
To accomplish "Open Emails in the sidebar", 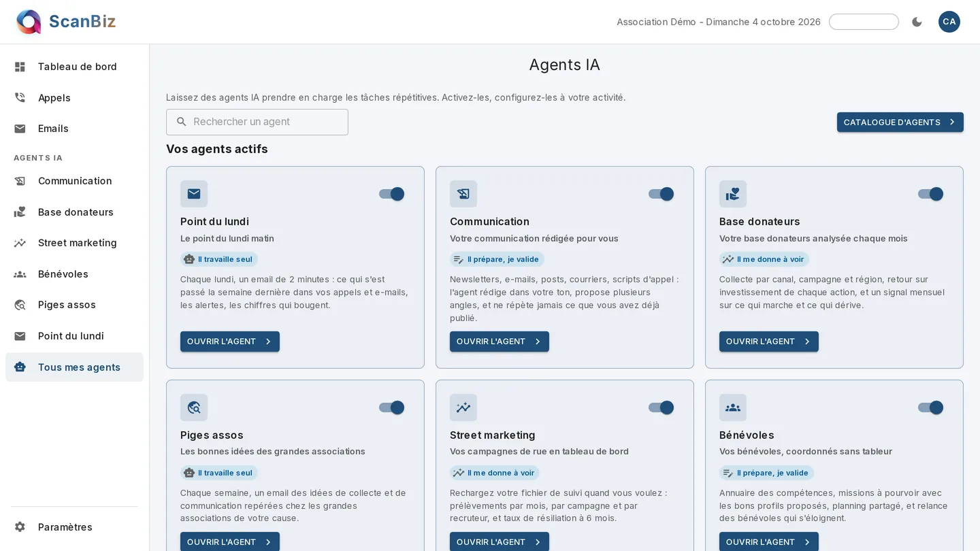I will (x=75, y=129).
